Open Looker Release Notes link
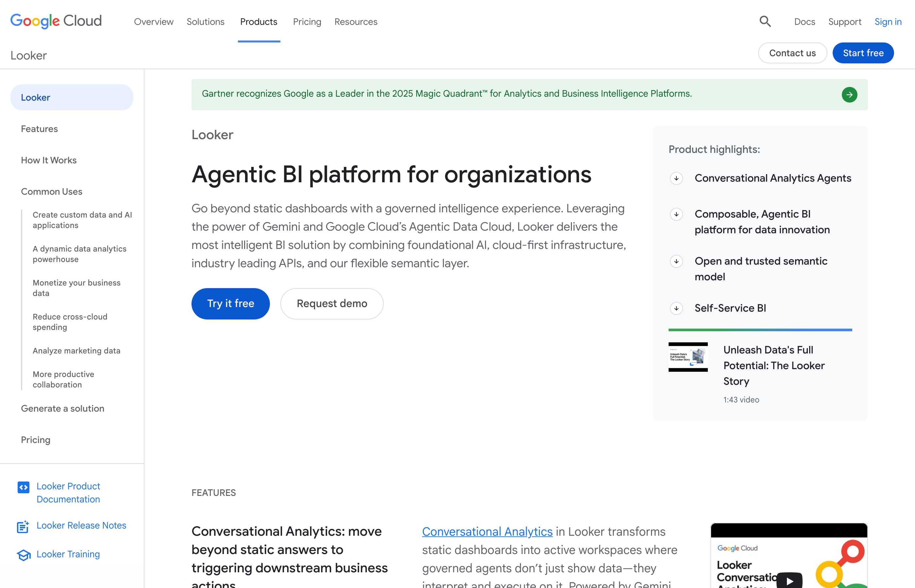This screenshot has height=588, width=915. (81, 525)
